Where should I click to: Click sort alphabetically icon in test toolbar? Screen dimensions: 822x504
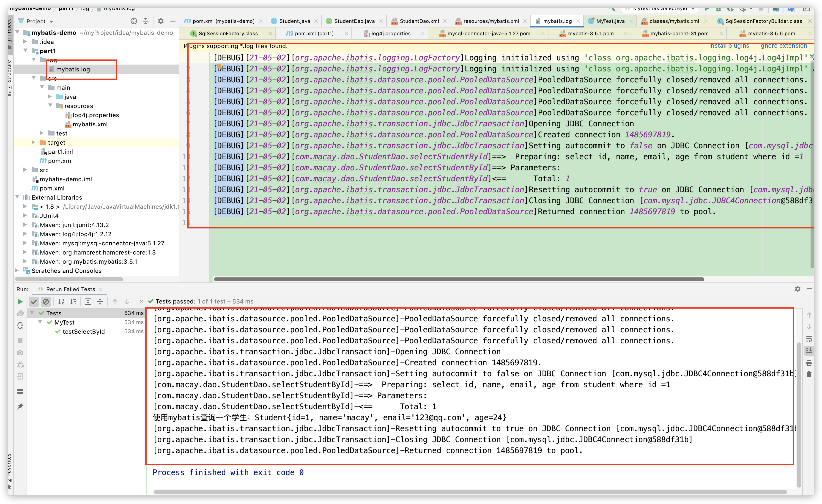(61, 302)
